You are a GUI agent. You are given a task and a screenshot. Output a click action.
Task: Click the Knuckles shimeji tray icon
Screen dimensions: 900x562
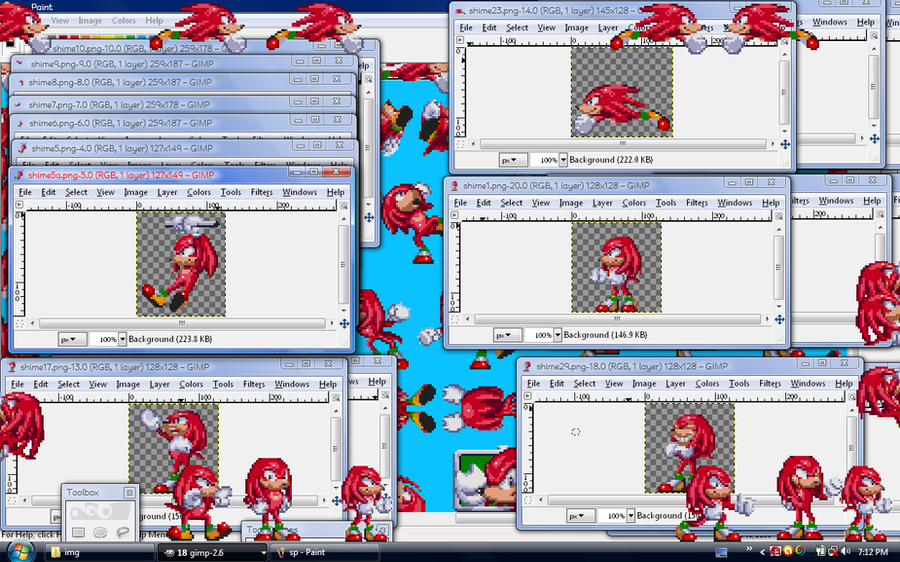pyautogui.click(x=775, y=552)
